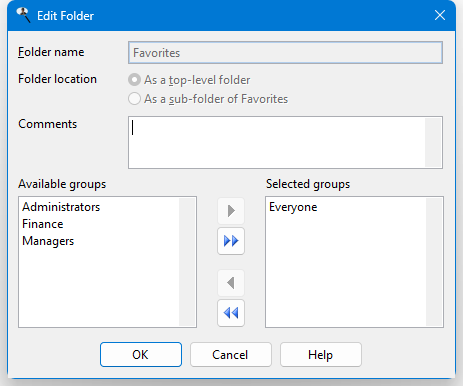463x386 pixels.
Task: Close the Edit Folder dialog
Action: point(440,15)
